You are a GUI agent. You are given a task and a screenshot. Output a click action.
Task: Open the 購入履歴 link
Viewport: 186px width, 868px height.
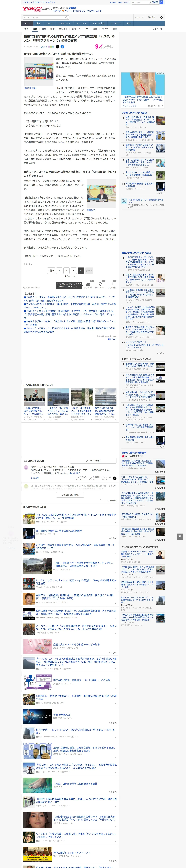tap(152, 17)
